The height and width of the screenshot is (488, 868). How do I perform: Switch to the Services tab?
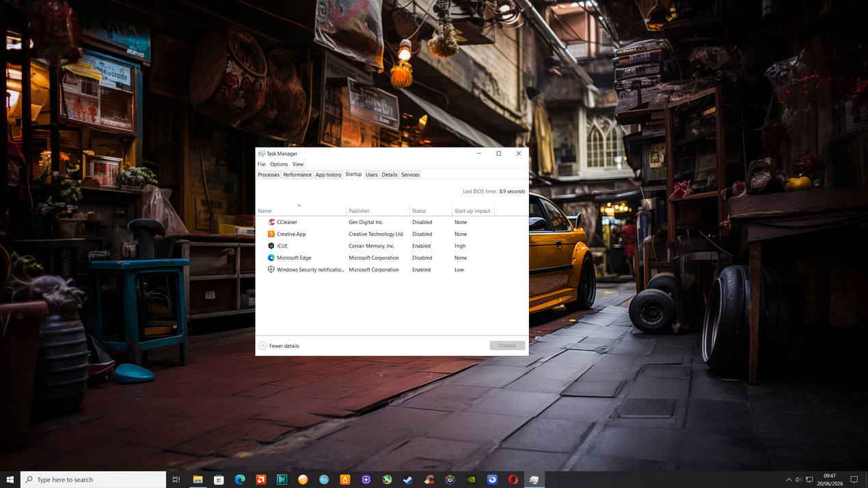coord(410,175)
